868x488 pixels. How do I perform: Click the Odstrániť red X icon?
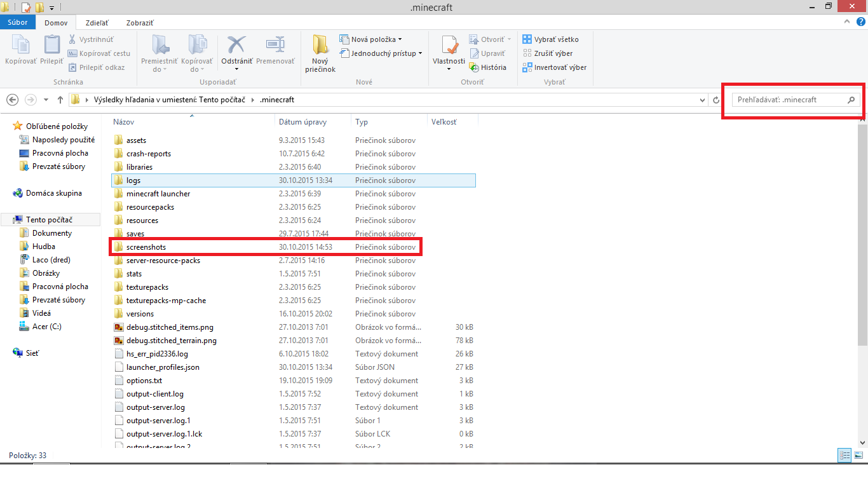[x=236, y=44]
